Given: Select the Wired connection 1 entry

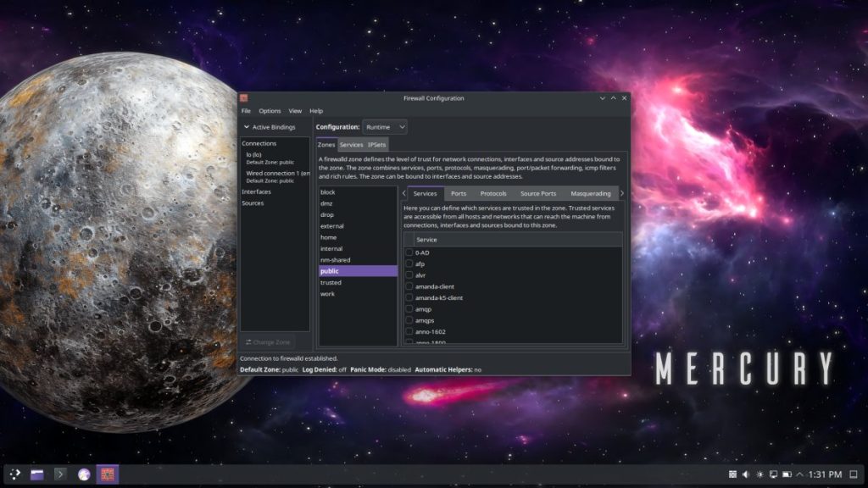Looking at the screenshot, I should (x=270, y=174).
